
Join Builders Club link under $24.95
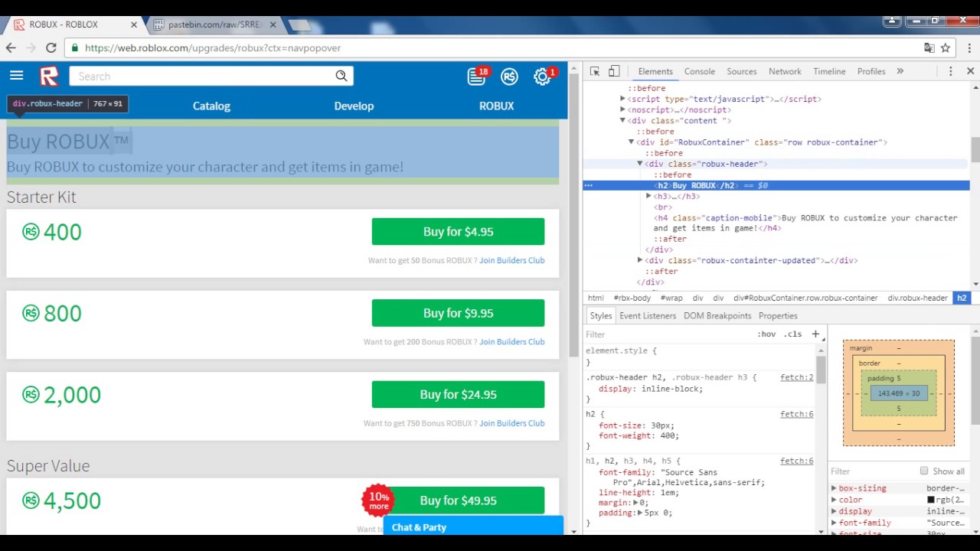click(x=511, y=423)
